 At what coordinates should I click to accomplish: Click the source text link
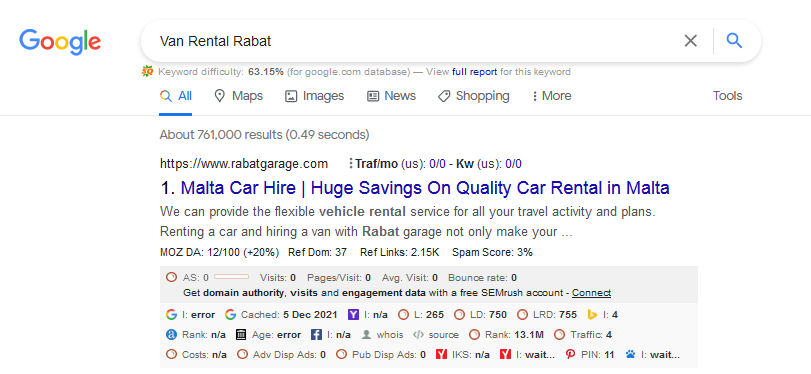pos(444,335)
